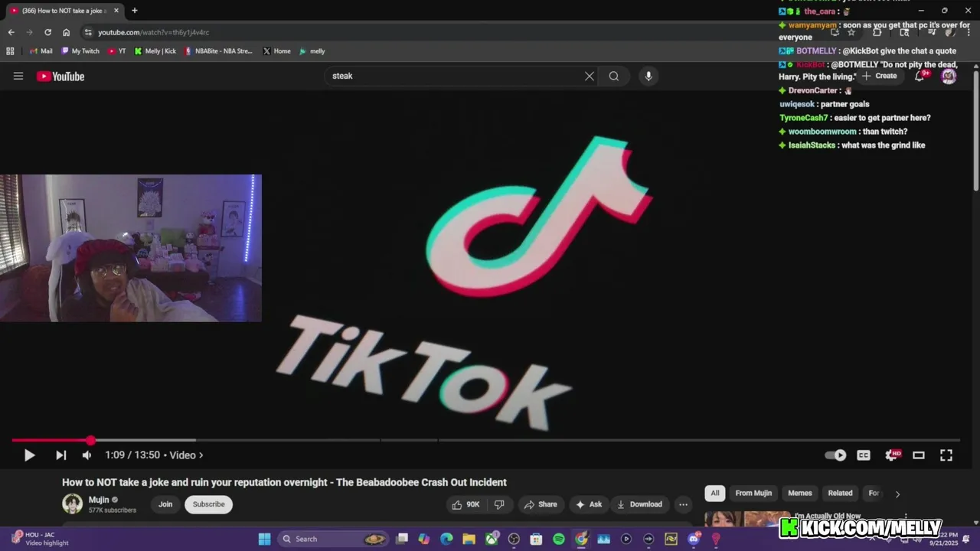Open Mujin channel name link
This screenshot has width=980, height=551.
click(99, 500)
